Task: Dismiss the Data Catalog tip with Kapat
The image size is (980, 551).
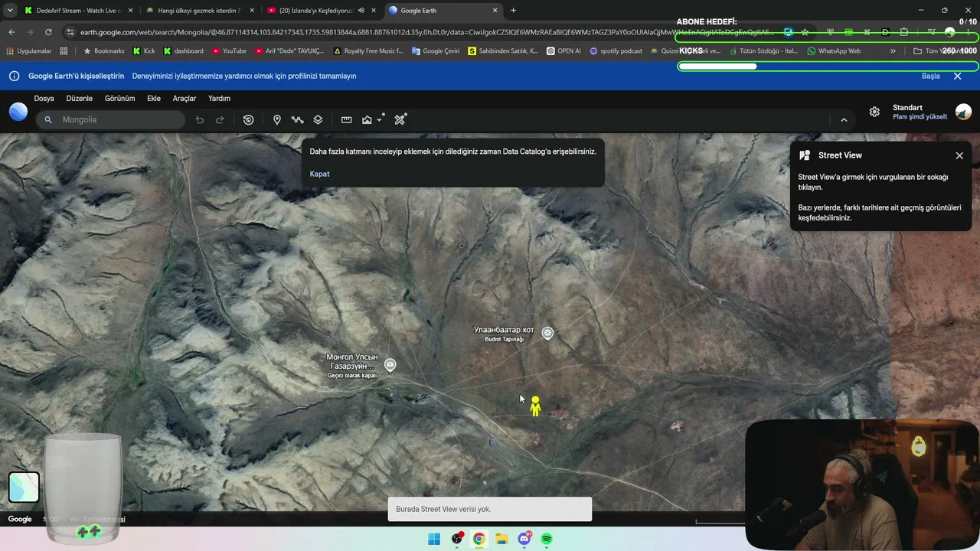Action: coord(319,174)
